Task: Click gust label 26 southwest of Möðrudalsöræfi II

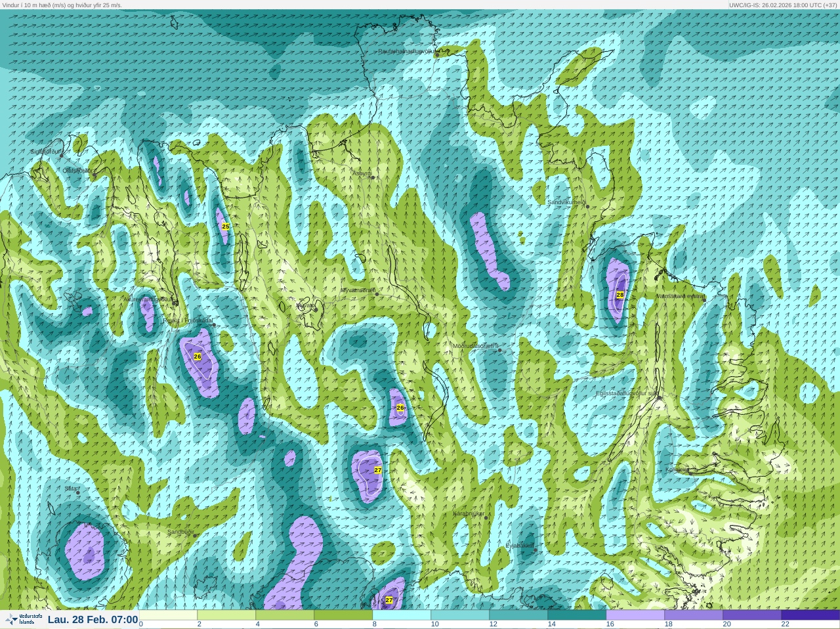Action: pos(400,408)
